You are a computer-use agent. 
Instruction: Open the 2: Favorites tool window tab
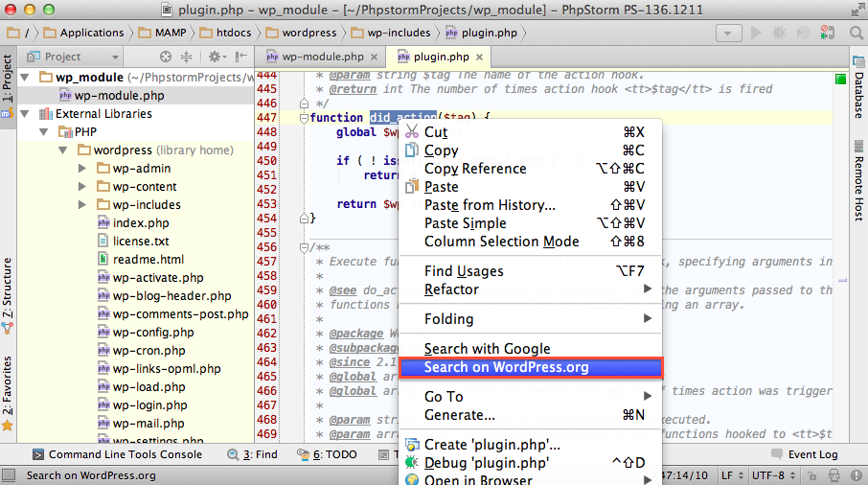click(x=8, y=393)
